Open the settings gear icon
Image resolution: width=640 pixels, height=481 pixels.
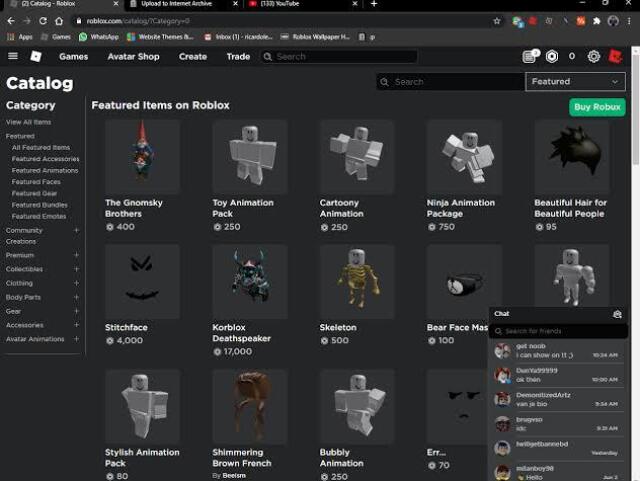click(593, 56)
